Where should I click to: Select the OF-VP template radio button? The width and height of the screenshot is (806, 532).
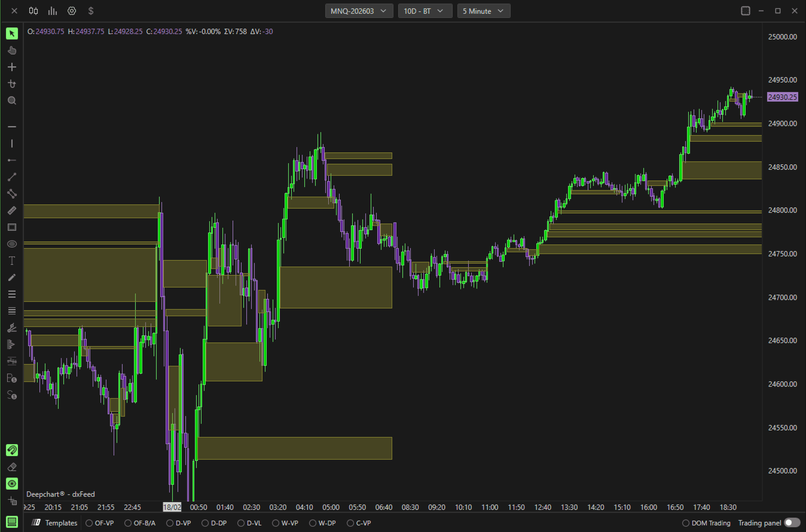pos(89,523)
